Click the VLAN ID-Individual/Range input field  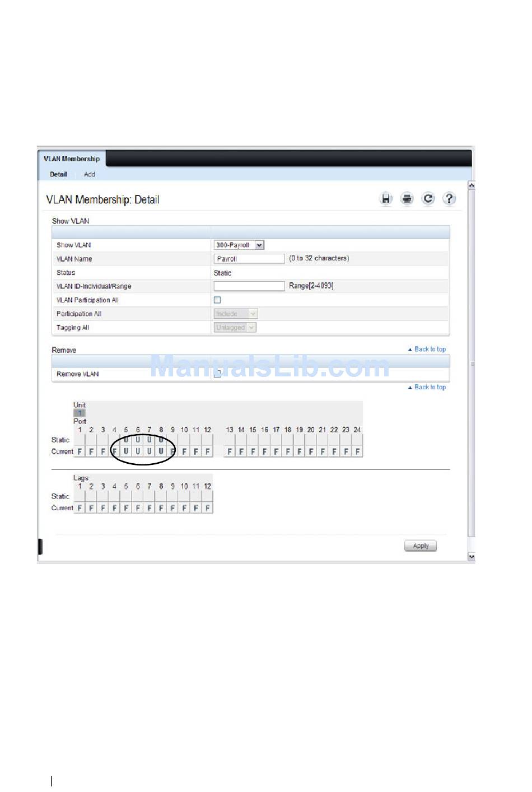coord(249,286)
